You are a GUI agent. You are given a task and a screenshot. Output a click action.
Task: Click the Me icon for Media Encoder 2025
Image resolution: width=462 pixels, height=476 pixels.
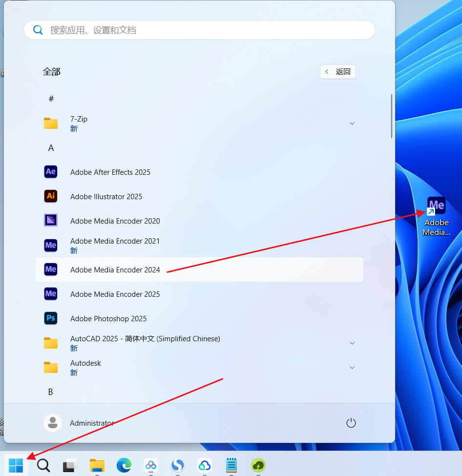point(51,293)
